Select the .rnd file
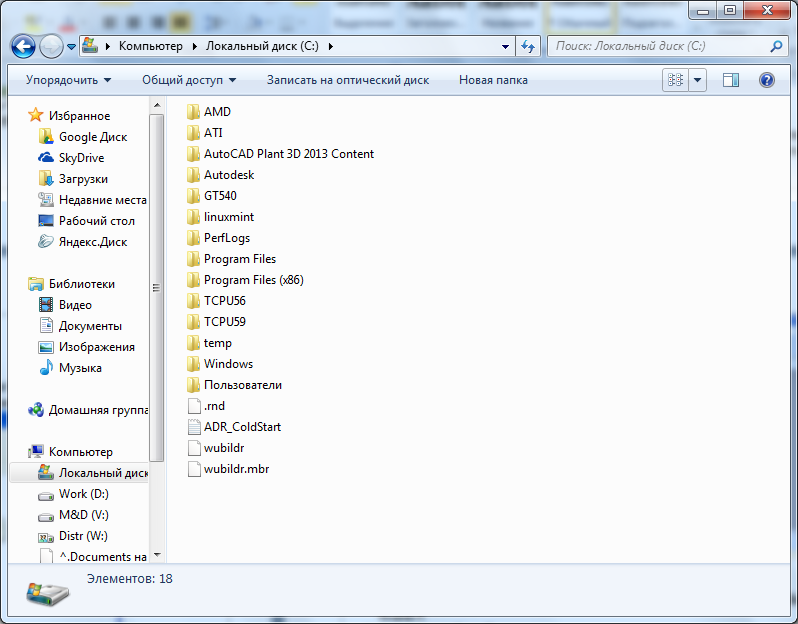Screen dimensions: 798x624 pos(206,406)
